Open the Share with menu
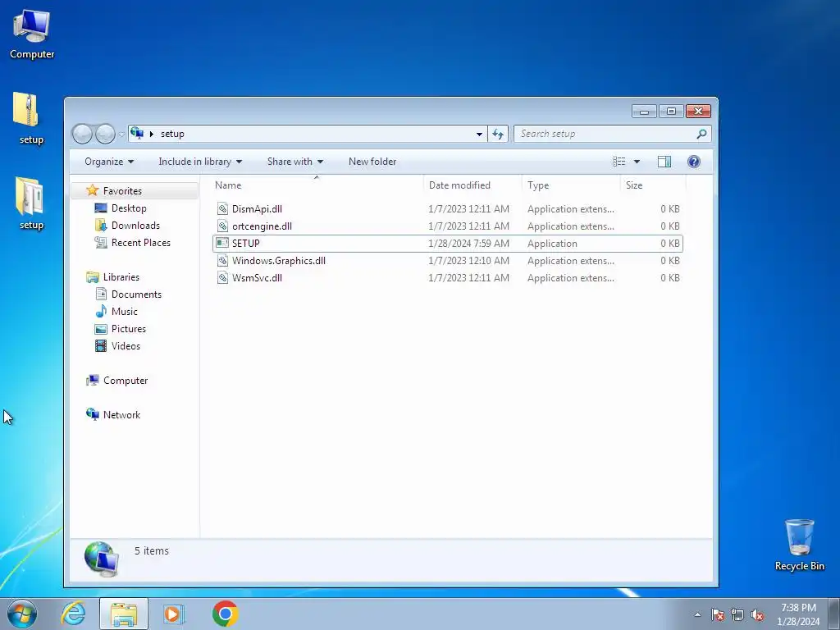 (x=295, y=162)
